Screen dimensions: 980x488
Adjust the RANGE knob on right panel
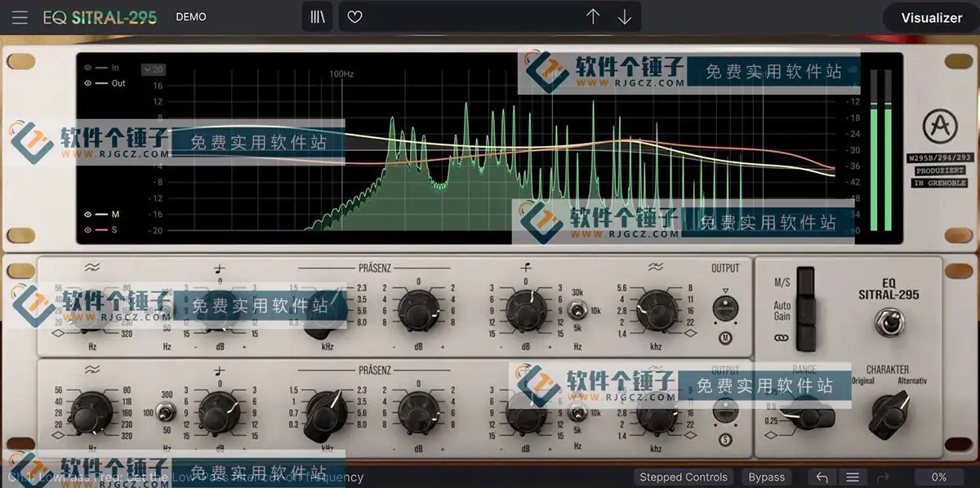(x=811, y=418)
